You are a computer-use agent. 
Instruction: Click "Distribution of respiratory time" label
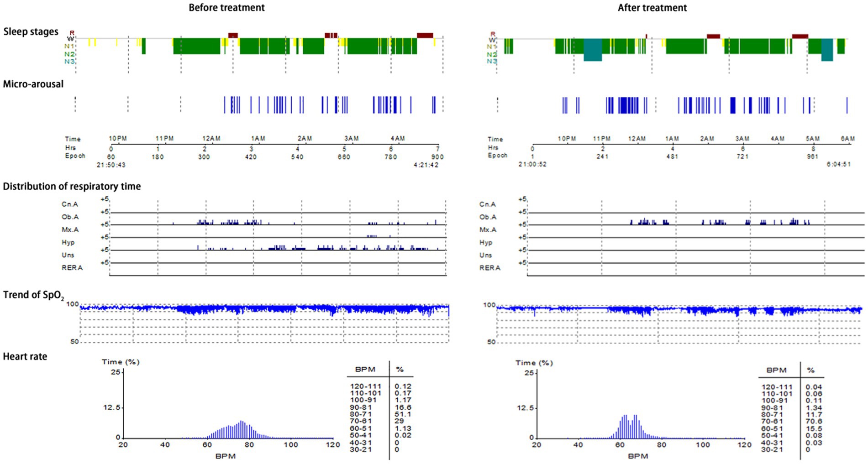(x=72, y=186)
